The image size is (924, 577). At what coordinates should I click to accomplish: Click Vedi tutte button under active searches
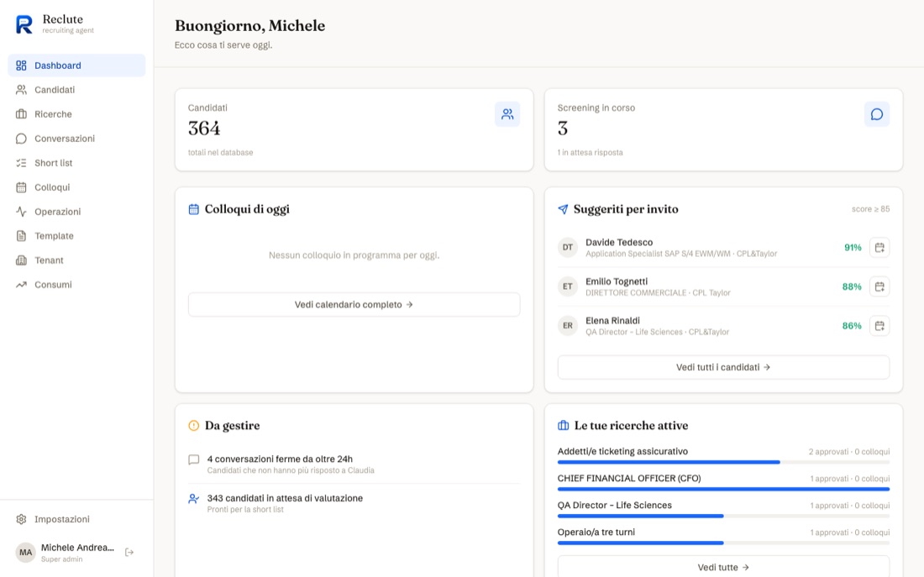pos(723,567)
